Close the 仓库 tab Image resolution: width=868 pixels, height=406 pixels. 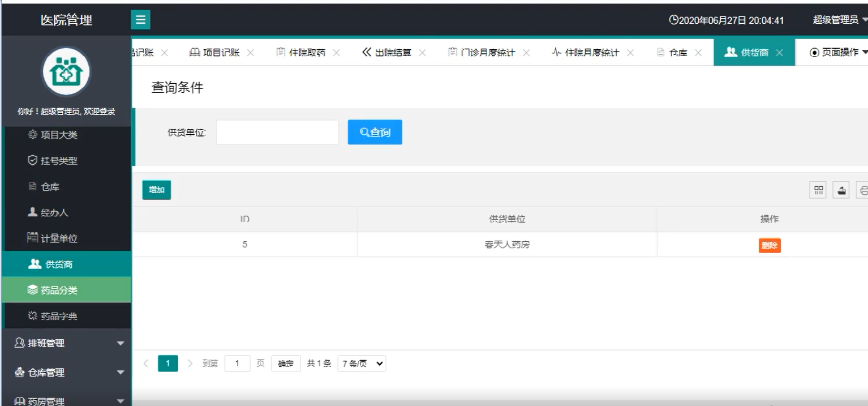(698, 53)
